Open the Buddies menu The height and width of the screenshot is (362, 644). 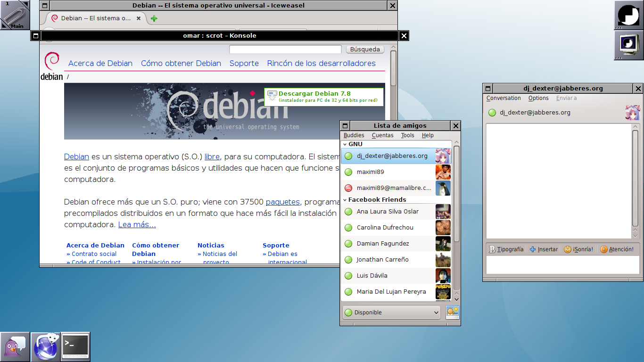[x=354, y=135]
